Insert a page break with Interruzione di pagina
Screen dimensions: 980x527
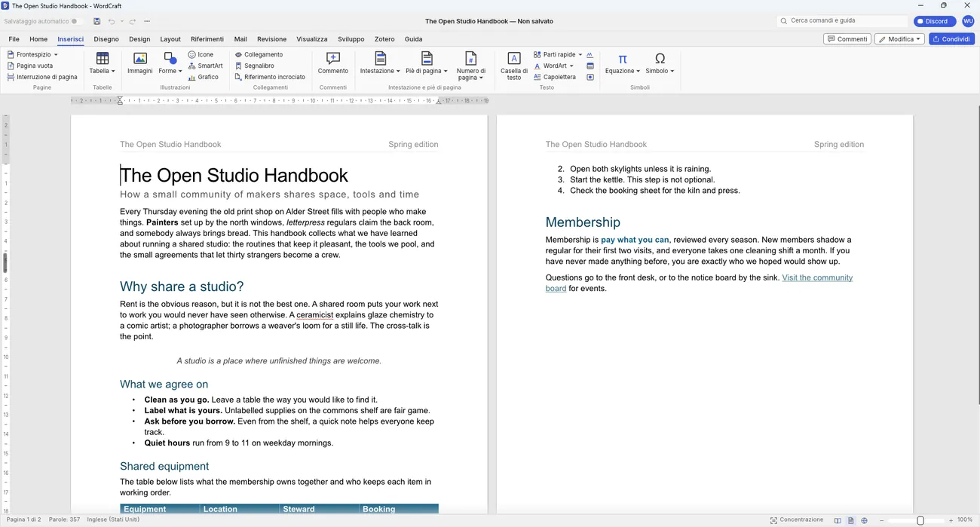(42, 77)
